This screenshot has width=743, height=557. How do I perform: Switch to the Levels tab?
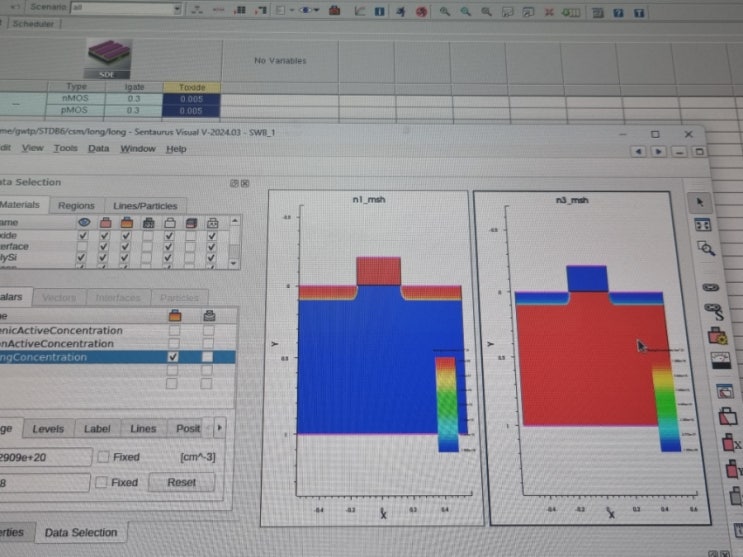click(x=48, y=429)
